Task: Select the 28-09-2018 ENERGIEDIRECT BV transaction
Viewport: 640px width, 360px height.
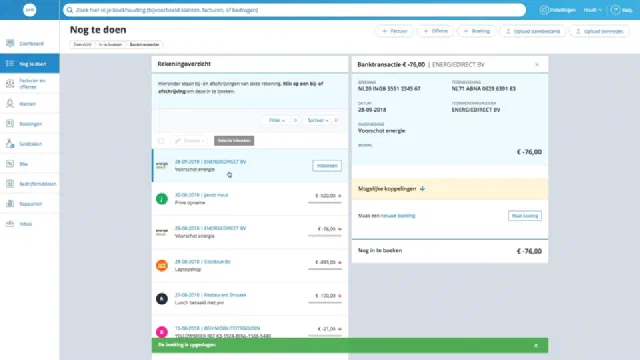Action: click(250, 166)
